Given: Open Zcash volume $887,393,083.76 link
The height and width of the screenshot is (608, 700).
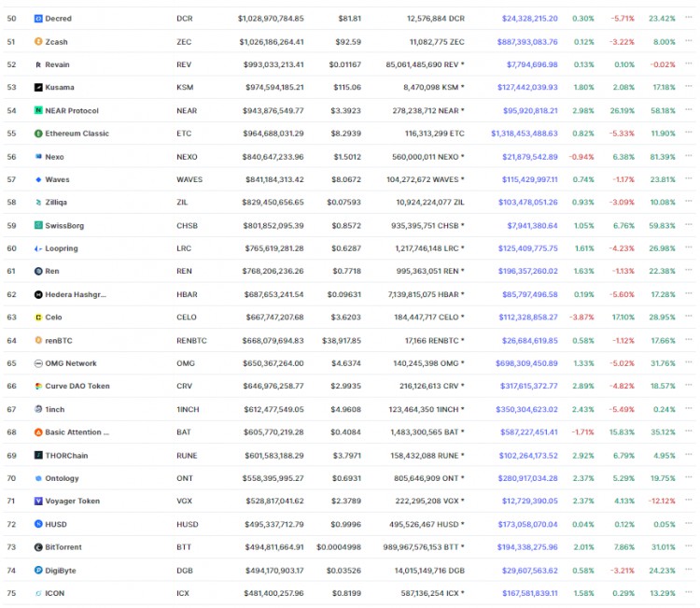Looking at the screenshot, I should pyautogui.click(x=527, y=41).
